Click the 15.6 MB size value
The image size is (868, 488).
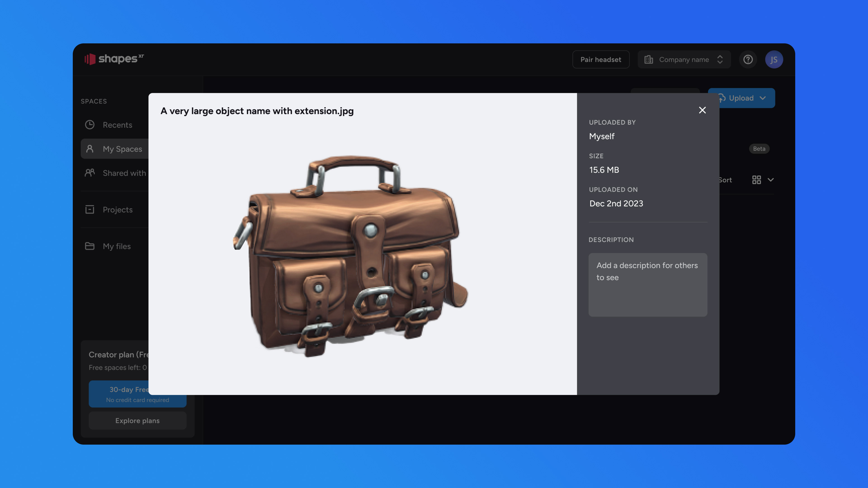pos(604,170)
